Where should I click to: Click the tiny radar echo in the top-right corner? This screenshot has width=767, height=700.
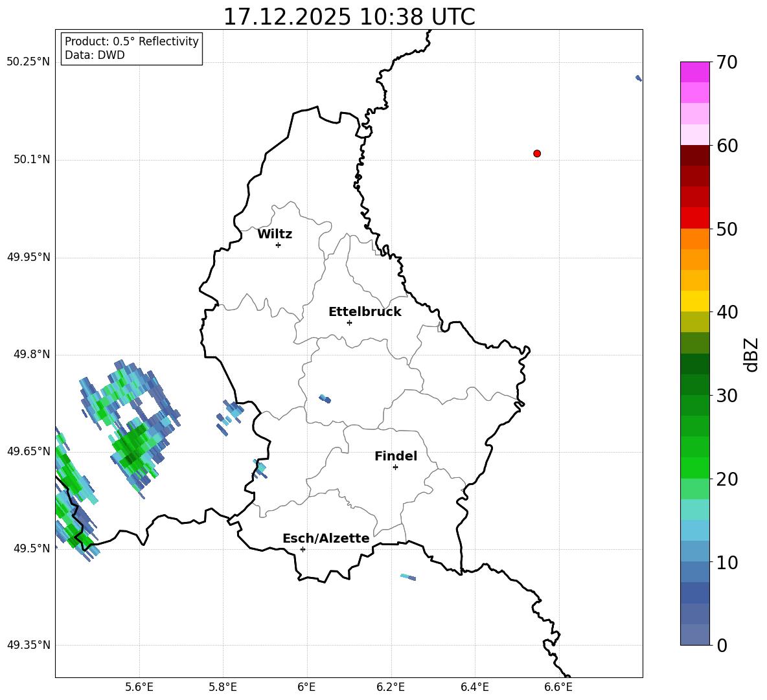tap(638, 78)
